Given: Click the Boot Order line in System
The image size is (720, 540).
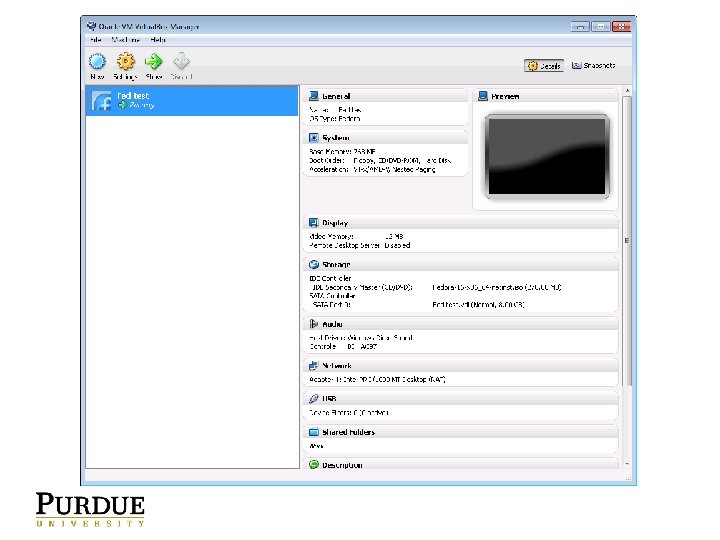Looking at the screenshot, I should coord(380,161).
